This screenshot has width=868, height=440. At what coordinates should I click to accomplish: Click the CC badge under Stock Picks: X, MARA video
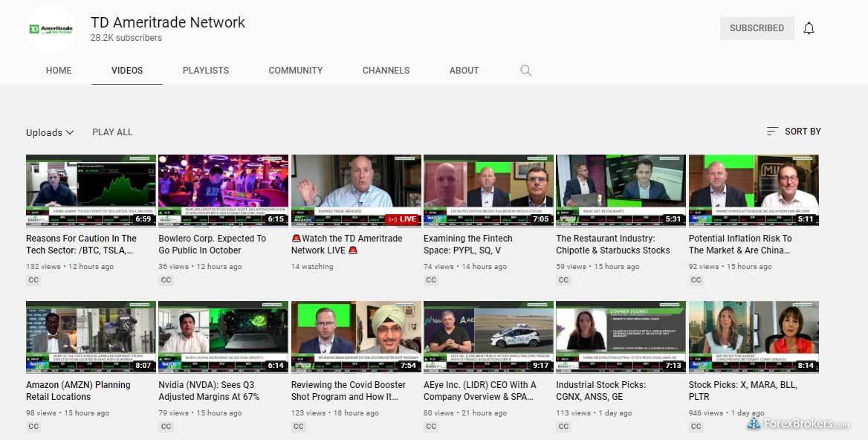[696, 426]
